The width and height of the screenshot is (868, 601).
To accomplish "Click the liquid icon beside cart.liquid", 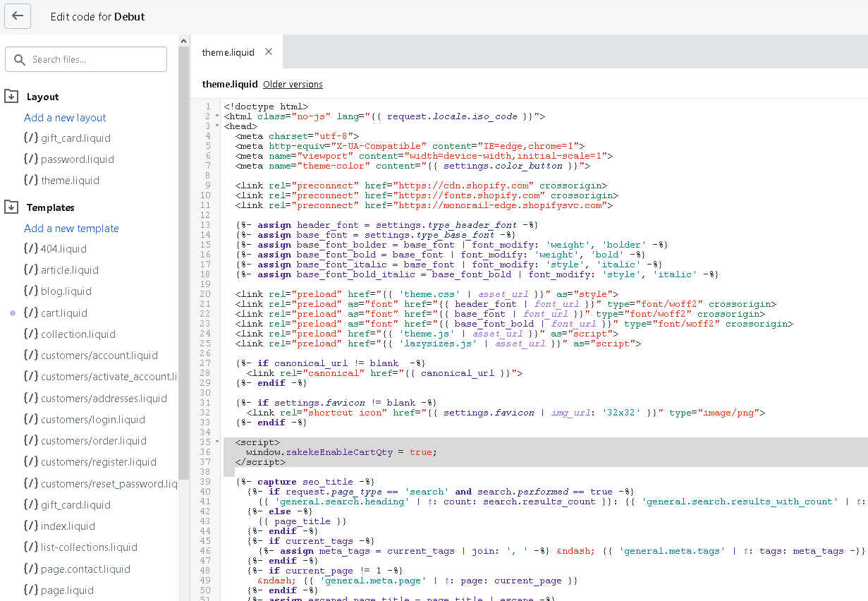I will tap(30, 313).
